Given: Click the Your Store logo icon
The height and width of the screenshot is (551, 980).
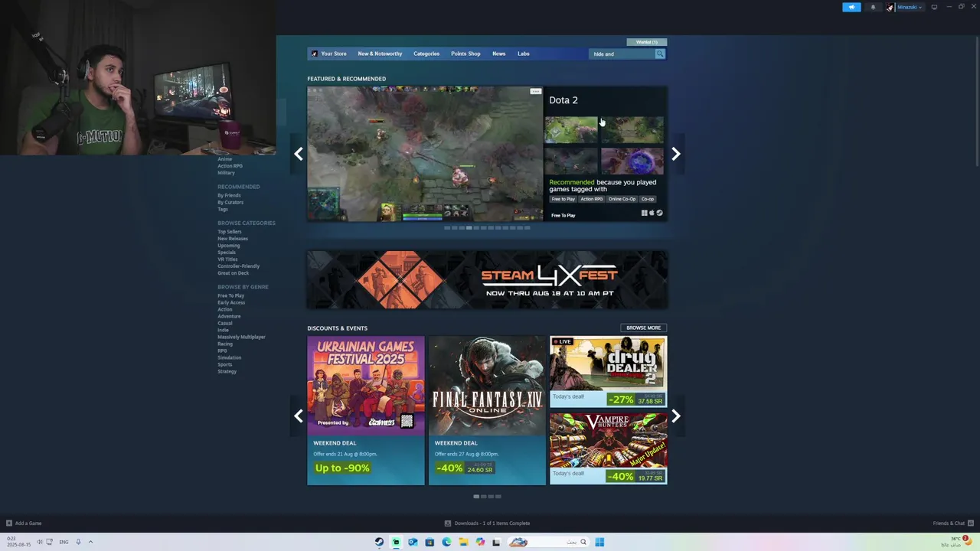Looking at the screenshot, I should tap(314, 54).
